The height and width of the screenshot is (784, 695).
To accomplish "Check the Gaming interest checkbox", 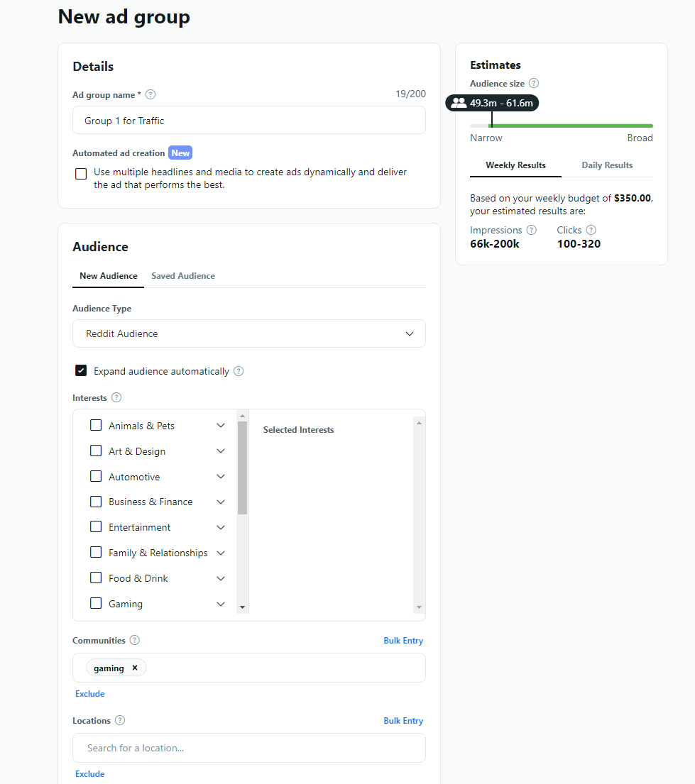I will tap(96, 603).
